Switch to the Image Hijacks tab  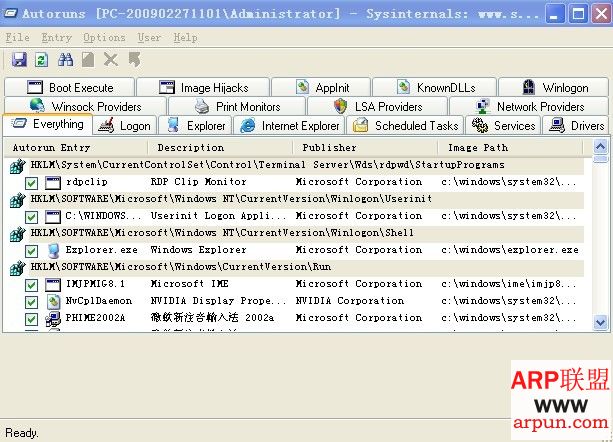coord(203,87)
